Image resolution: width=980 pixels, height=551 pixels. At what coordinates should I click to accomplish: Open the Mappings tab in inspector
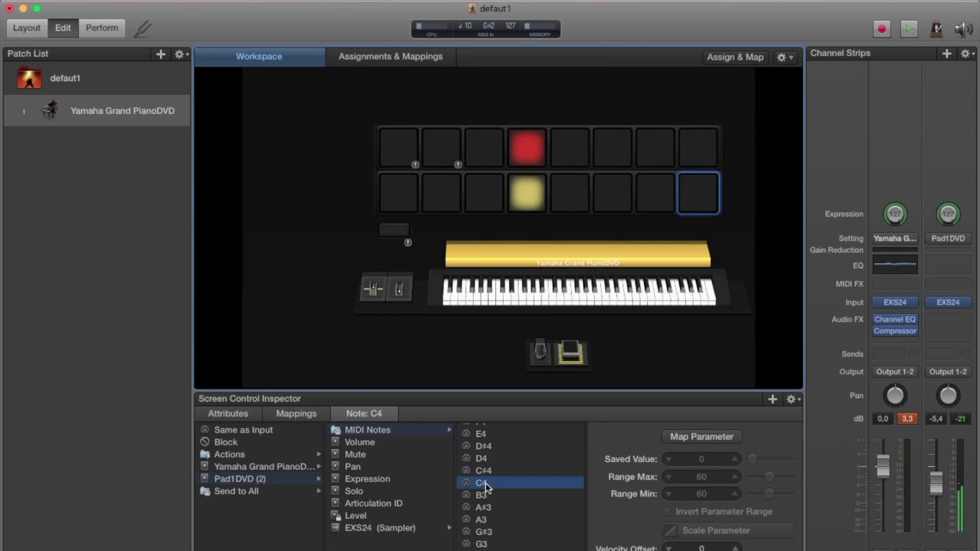tap(296, 413)
